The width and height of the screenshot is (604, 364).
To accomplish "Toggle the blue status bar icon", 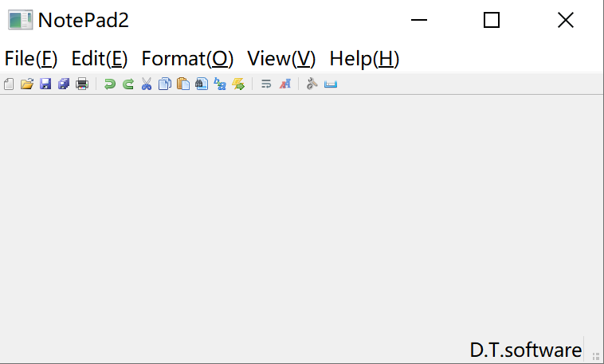I will pyautogui.click(x=331, y=84).
